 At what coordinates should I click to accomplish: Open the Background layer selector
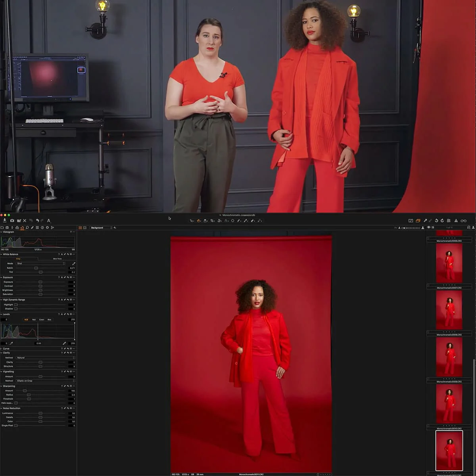click(101, 228)
